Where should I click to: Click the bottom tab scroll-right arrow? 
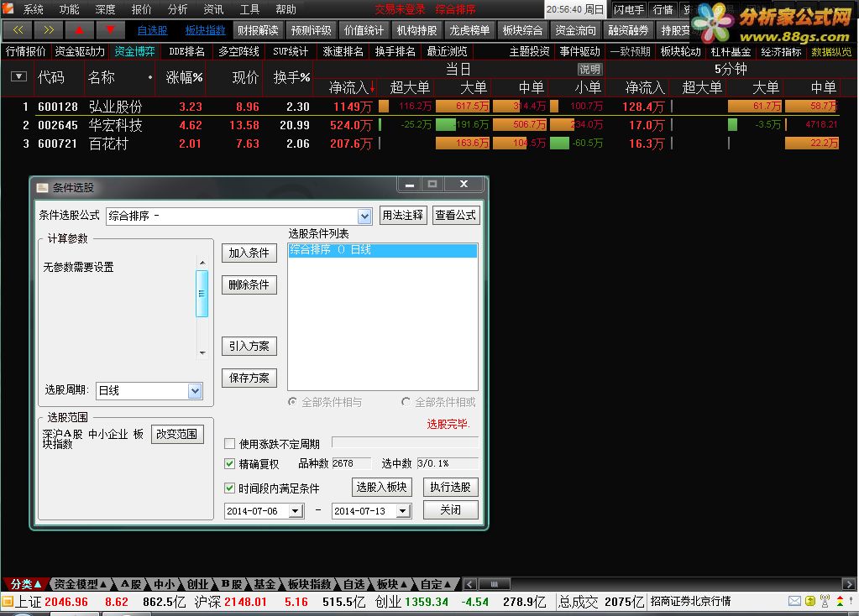(x=849, y=584)
